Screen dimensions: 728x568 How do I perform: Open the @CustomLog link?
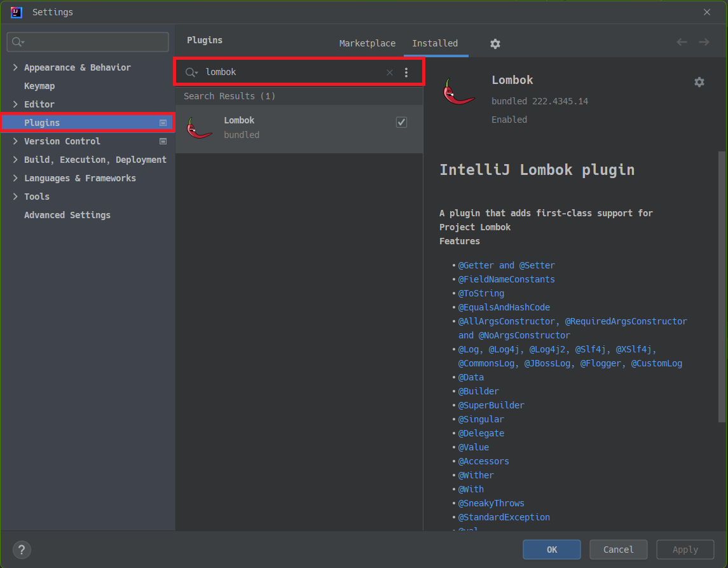click(657, 363)
